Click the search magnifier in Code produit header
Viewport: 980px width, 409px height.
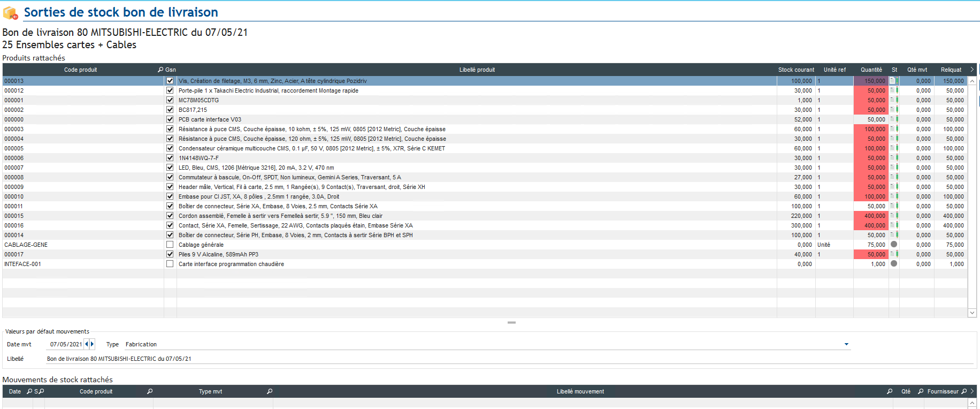[x=160, y=70]
